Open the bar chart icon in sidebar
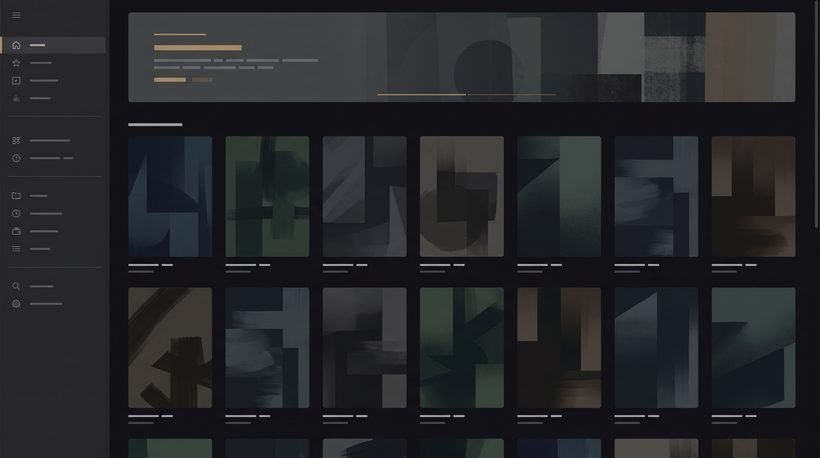Screen dimensions: 820x458 click(16, 98)
